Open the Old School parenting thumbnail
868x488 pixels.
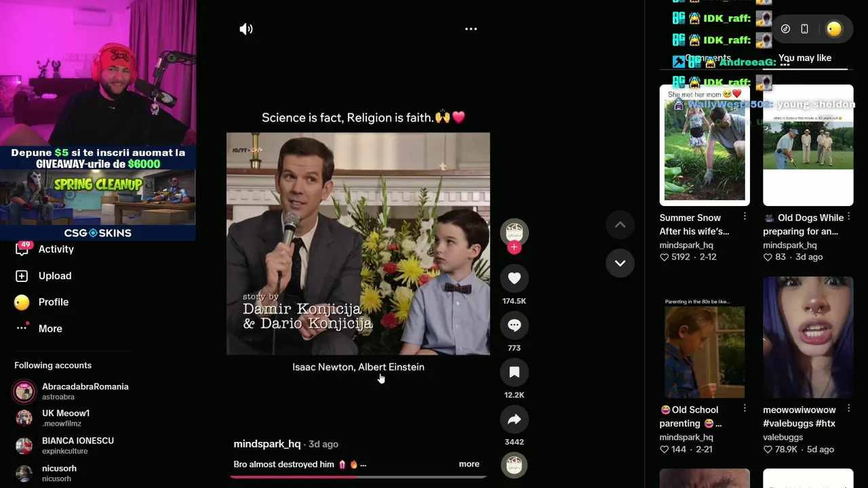[705, 338]
